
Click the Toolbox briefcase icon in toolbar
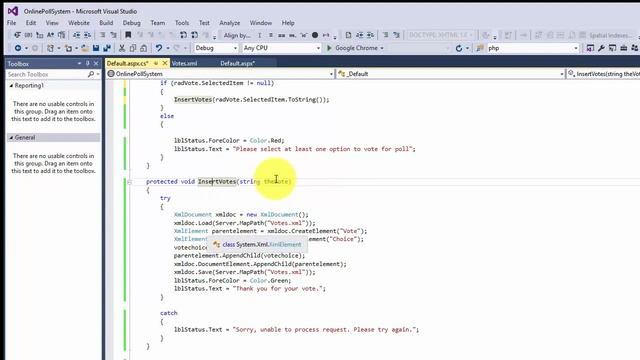coord(624,48)
